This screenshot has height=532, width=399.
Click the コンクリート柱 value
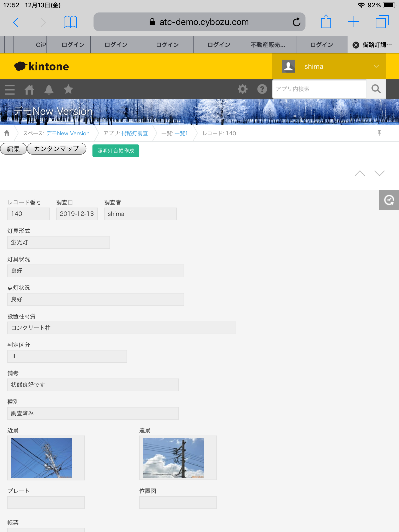[x=122, y=328]
